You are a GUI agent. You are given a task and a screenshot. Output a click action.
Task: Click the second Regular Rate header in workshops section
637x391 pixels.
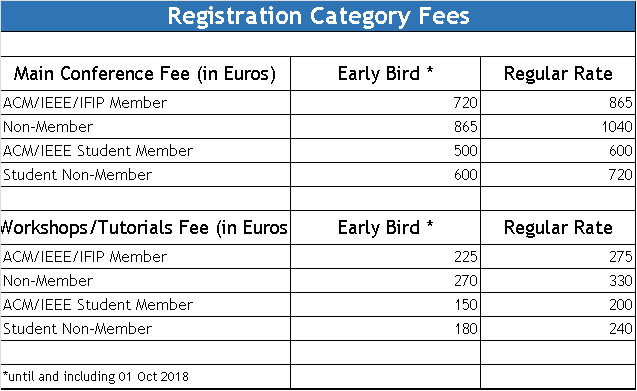pyautogui.click(x=558, y=227)
